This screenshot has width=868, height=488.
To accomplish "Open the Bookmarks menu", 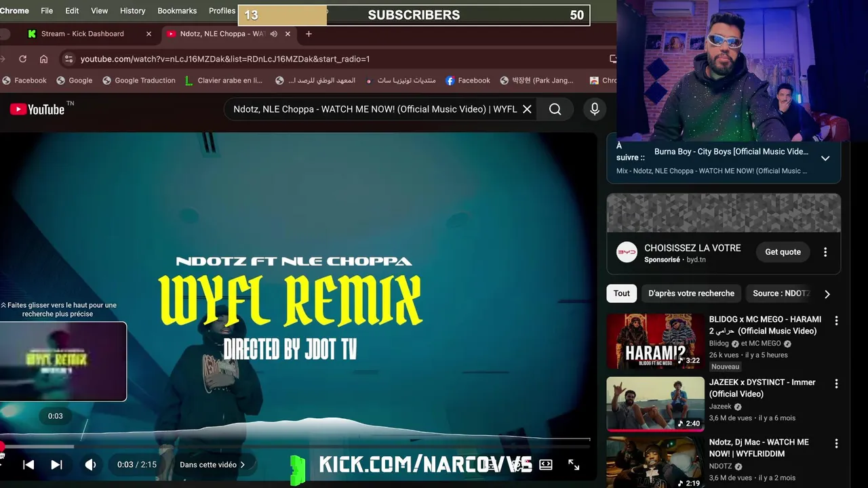I will tap(177, 11).
